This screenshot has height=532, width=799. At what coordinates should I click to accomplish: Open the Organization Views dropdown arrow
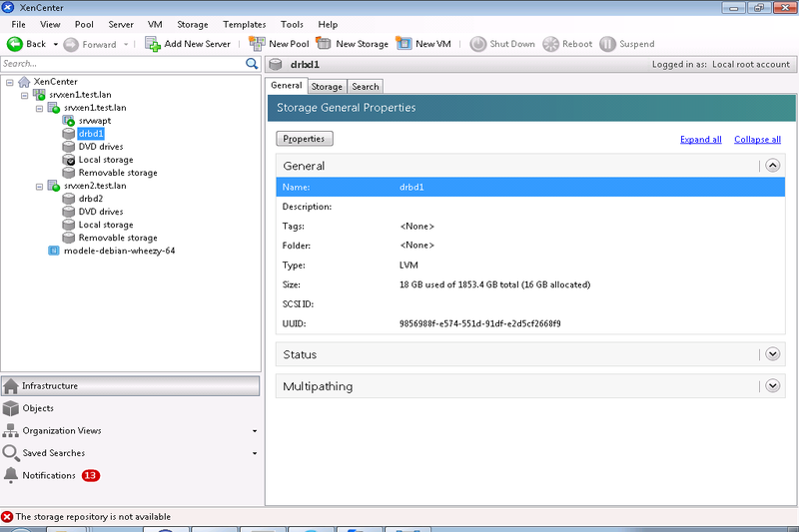pyautogui.click(x=255, y=431)
